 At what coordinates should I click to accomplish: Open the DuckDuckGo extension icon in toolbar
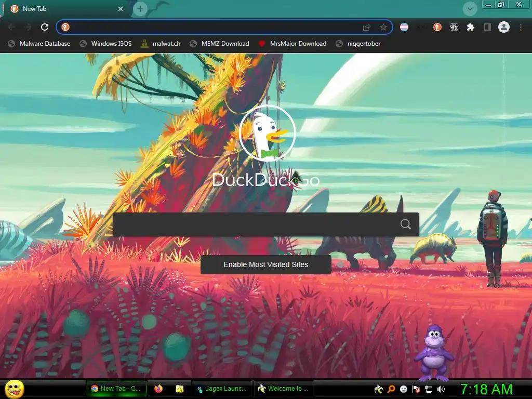[437, 27]
